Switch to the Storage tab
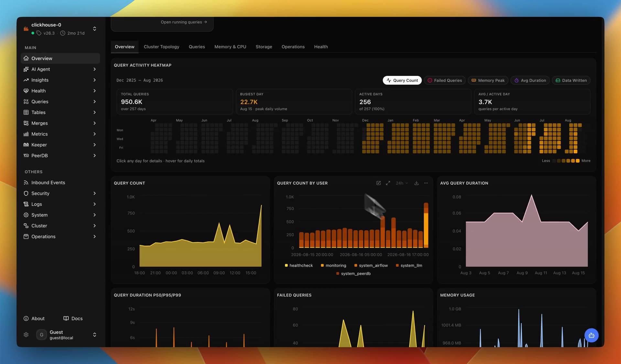This screenshot has height=364, width=621. (264, 47)
